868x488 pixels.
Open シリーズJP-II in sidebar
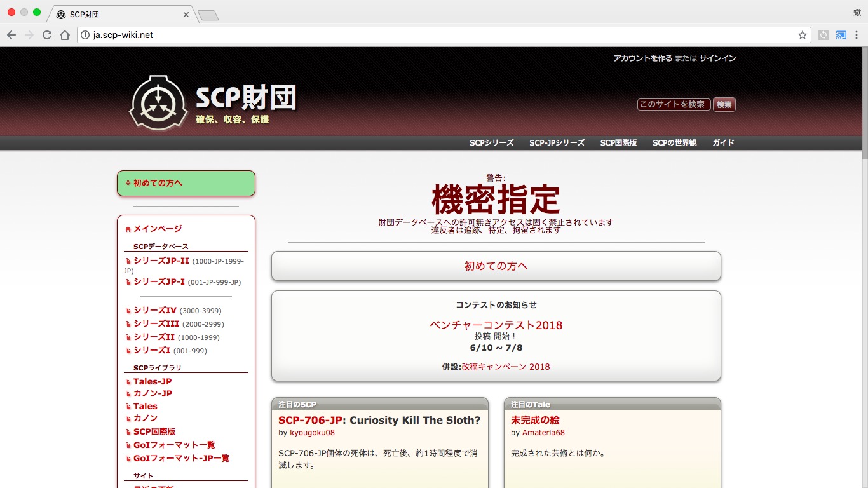click(161, 261)
